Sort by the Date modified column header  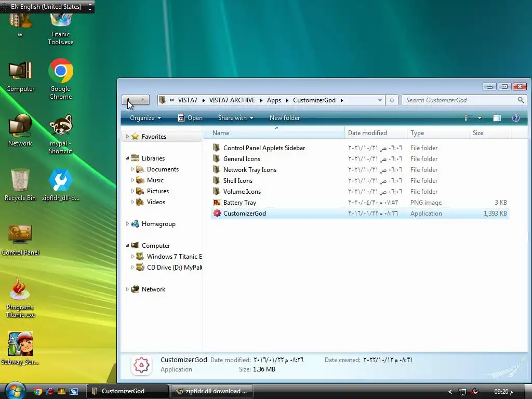pyautogui.click(x=376, y=132)
